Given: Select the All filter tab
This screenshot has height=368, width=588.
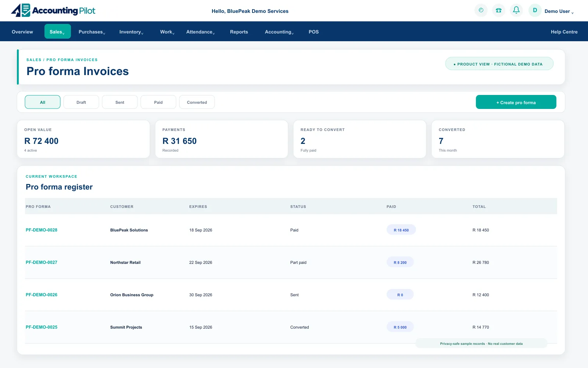Looking at the screenshot, I should pos(43,102).
